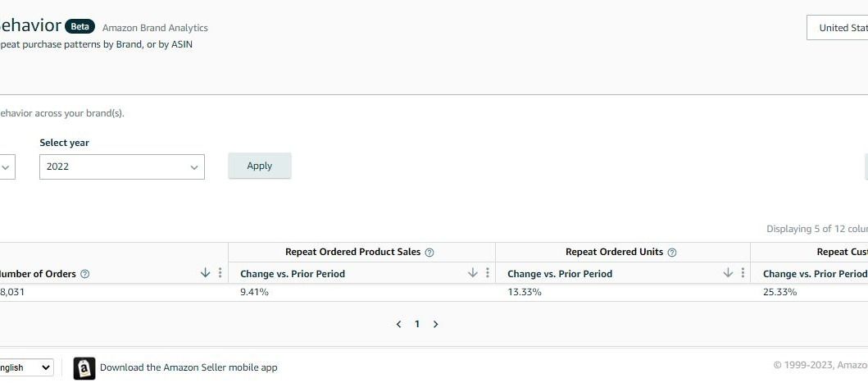Screen dimensions: 868x383
Task: Open three-dot menu under Repeat Ordered Product Sales
Action: click(488, 273)
